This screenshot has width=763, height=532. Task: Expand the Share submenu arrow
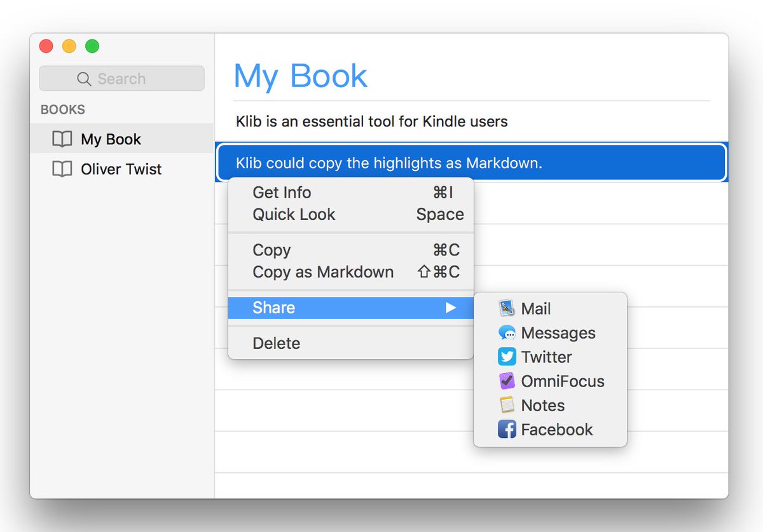tap(451, 308)
